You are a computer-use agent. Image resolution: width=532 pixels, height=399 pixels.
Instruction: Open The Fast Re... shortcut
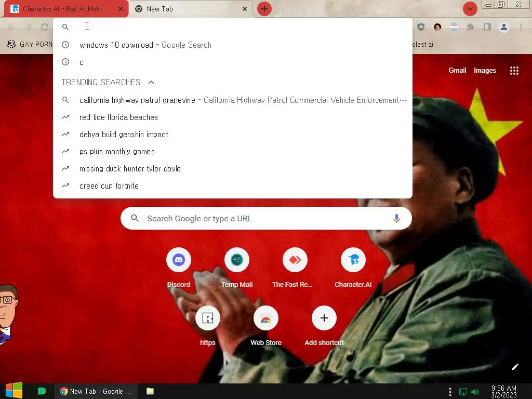click(x=295, y=267)
